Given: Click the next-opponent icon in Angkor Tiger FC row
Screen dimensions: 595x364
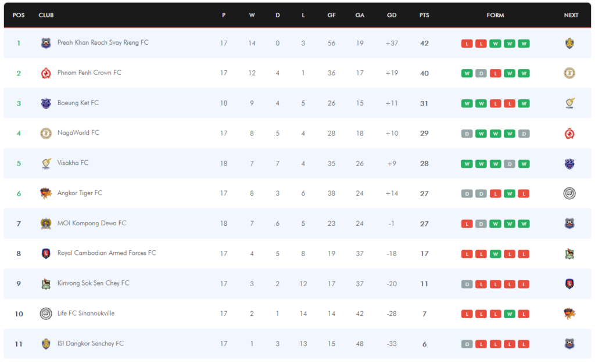Looking at the screenshot, I should 569,193.
